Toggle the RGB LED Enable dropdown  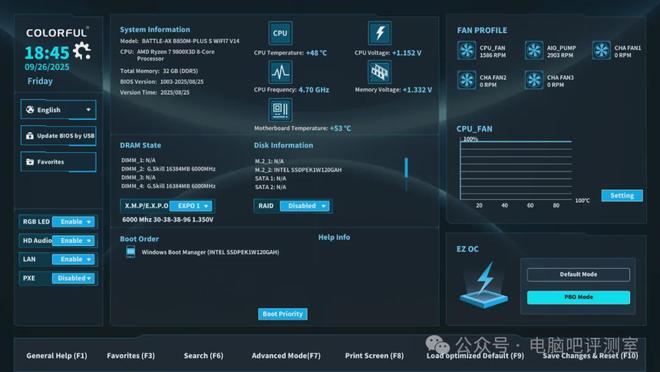click(x=73, y=222)
